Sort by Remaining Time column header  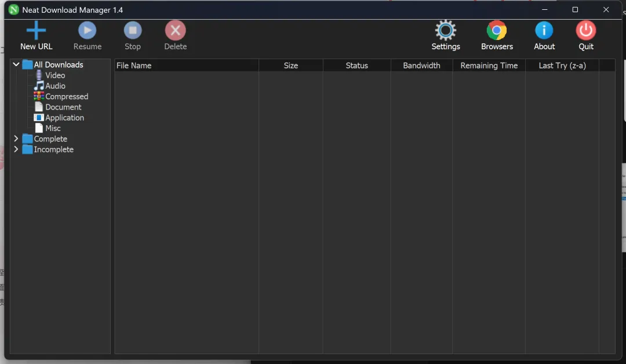[x=489, y=65]
